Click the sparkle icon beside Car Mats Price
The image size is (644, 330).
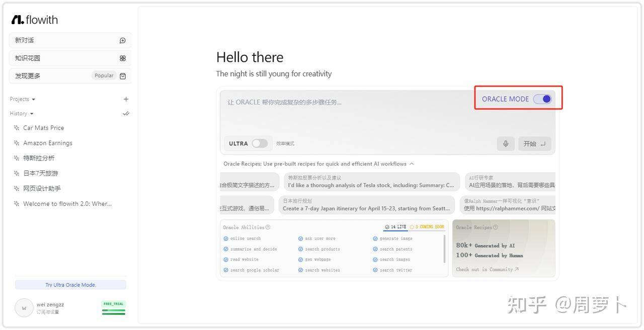17,128
